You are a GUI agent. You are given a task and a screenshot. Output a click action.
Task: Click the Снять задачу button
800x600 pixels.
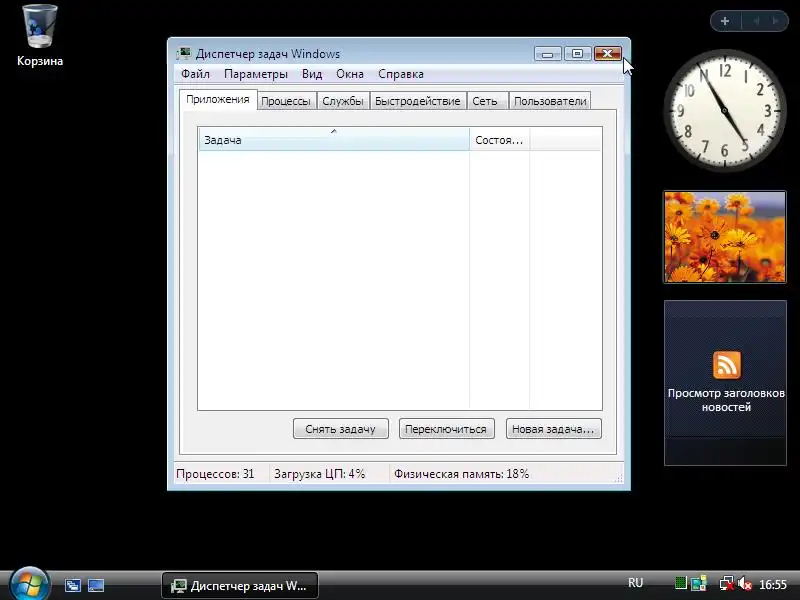point(341,429)
